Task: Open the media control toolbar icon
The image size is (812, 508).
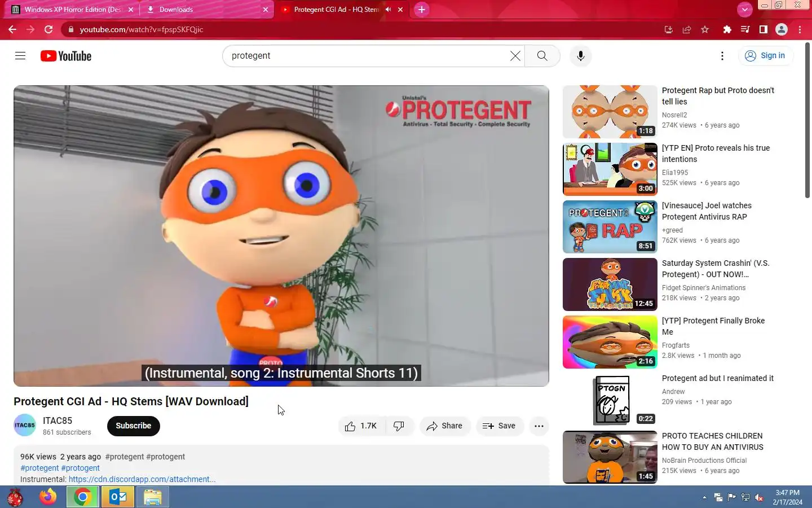Action: (x=745, y=29)
